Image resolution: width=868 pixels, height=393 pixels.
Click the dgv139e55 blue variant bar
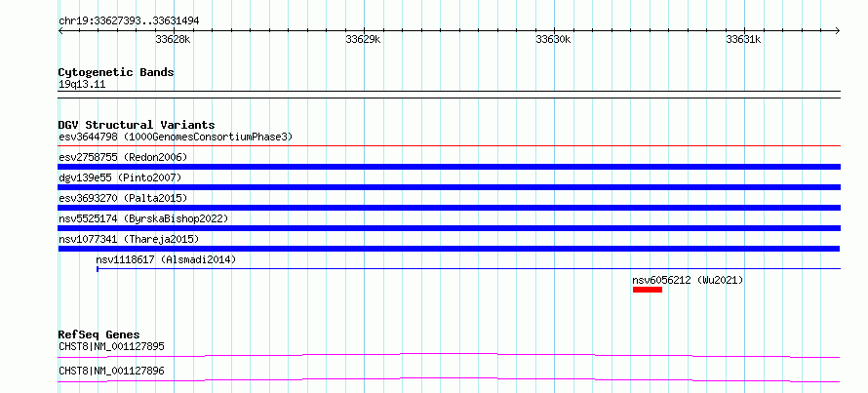tap(449, 187)
